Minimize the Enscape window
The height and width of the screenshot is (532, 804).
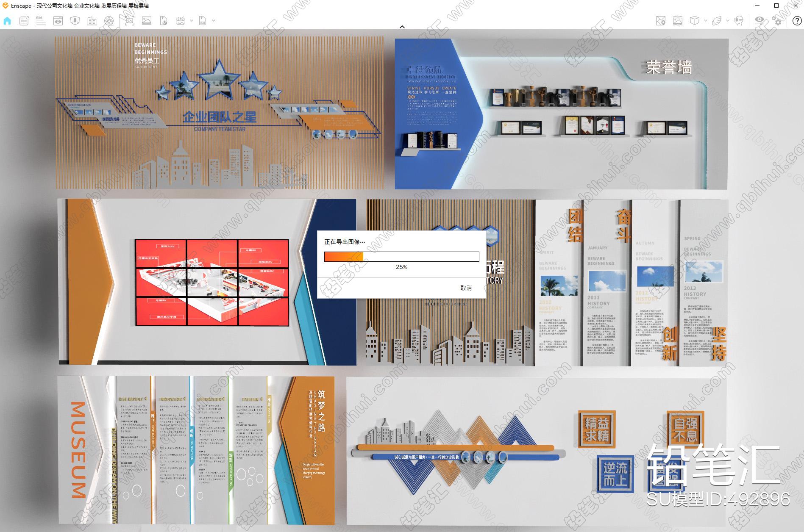point(758,6)
